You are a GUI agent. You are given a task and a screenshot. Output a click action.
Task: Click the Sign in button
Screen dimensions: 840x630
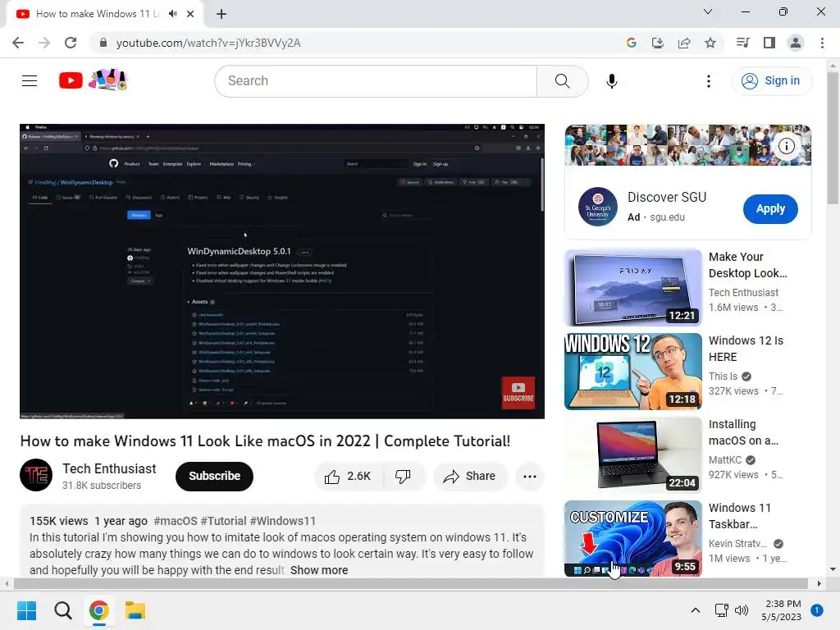(771, 81)
